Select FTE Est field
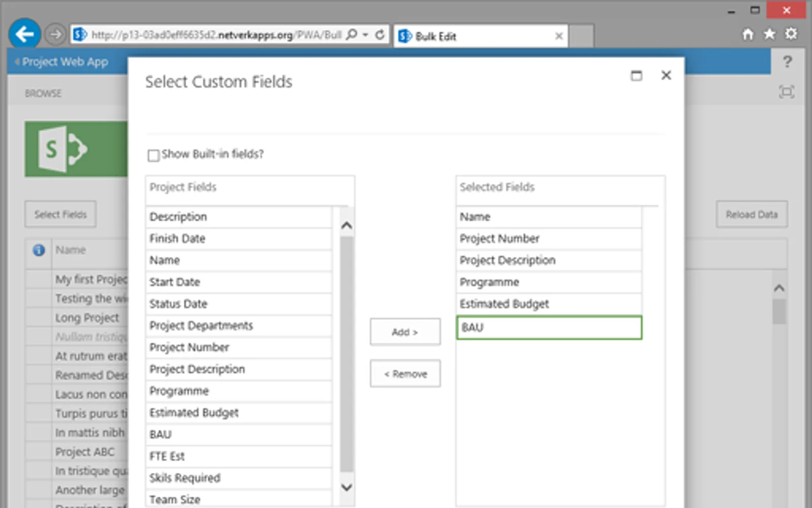This screenshot has height=508, width=812. (x=239, y=457)
